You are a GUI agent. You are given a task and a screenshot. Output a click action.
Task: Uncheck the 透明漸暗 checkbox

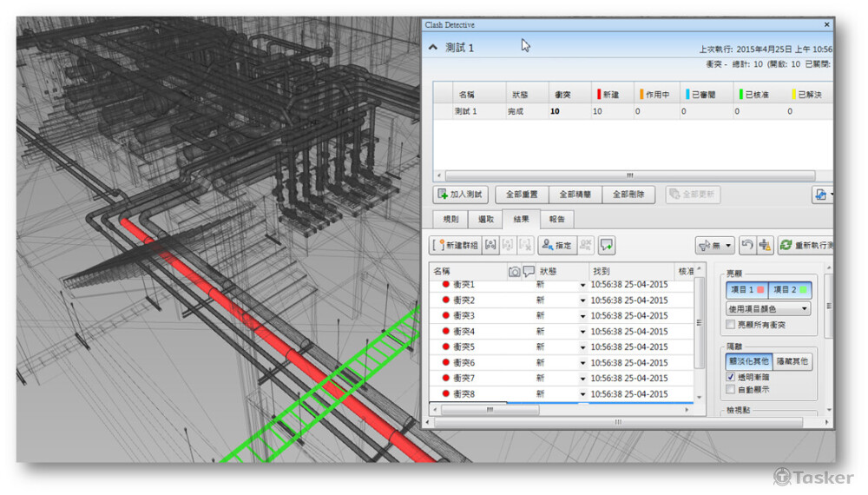tap(731, 377)
